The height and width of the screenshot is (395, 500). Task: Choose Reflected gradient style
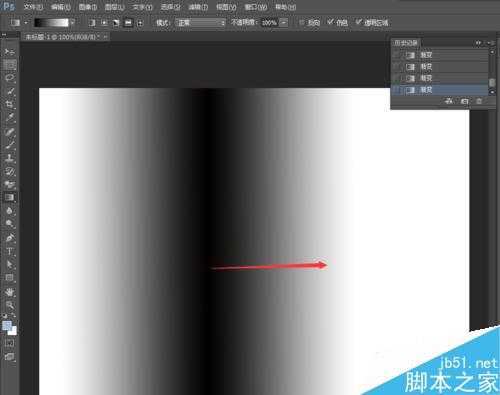click(x=128, y=23)
